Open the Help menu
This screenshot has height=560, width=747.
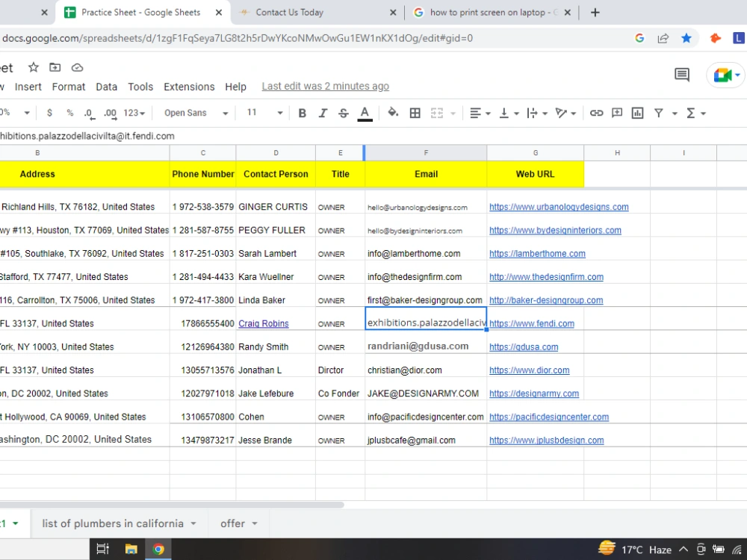(x=235, y=87)
